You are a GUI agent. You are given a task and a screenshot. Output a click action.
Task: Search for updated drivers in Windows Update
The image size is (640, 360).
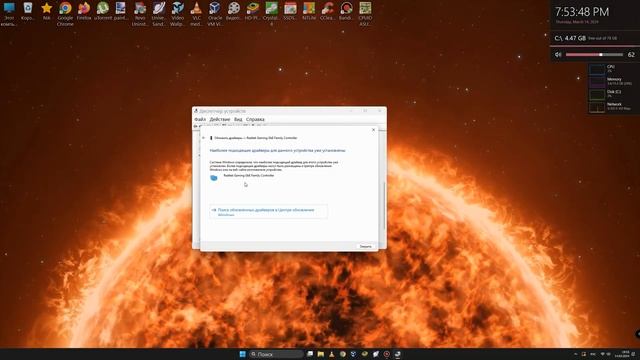point(268,212)
